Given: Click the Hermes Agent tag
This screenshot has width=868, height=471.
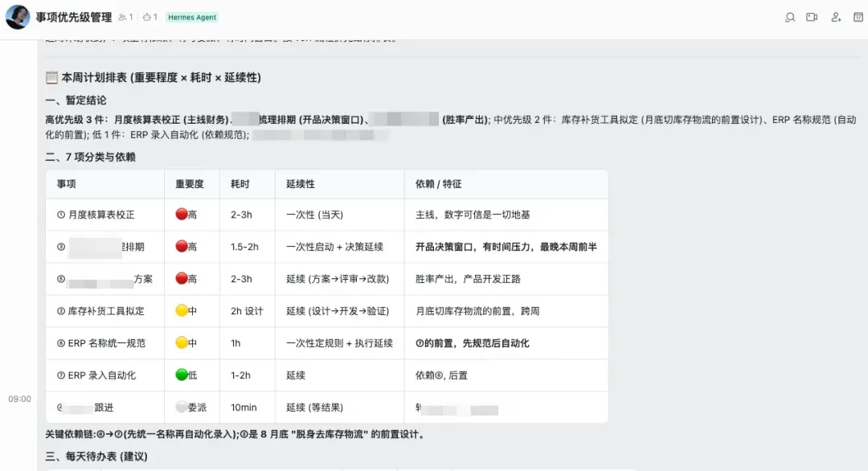Looking at the screenshot, I should tap(192, 17).
